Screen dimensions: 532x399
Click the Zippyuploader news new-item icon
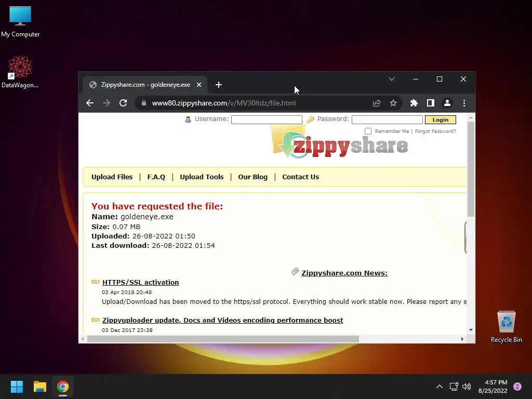point(96,320)
